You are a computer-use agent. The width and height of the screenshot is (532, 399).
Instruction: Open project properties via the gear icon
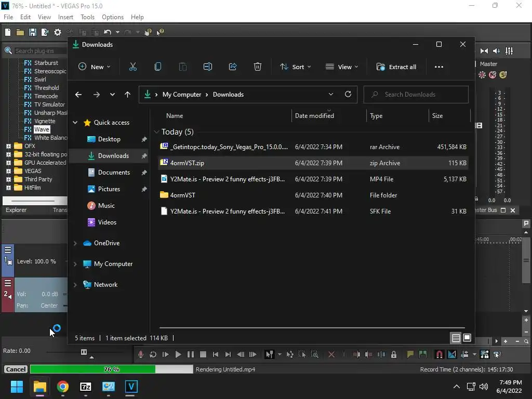[x=58, y=32]
